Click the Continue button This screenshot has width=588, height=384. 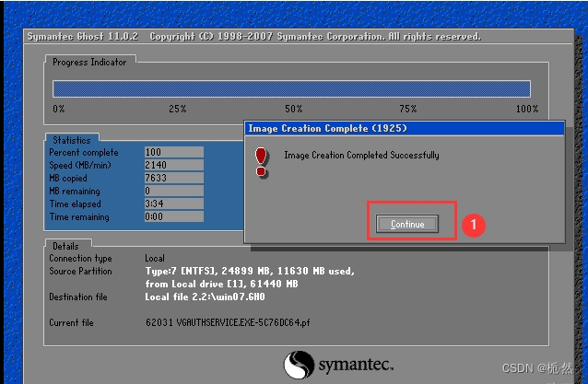pos(407,224)
